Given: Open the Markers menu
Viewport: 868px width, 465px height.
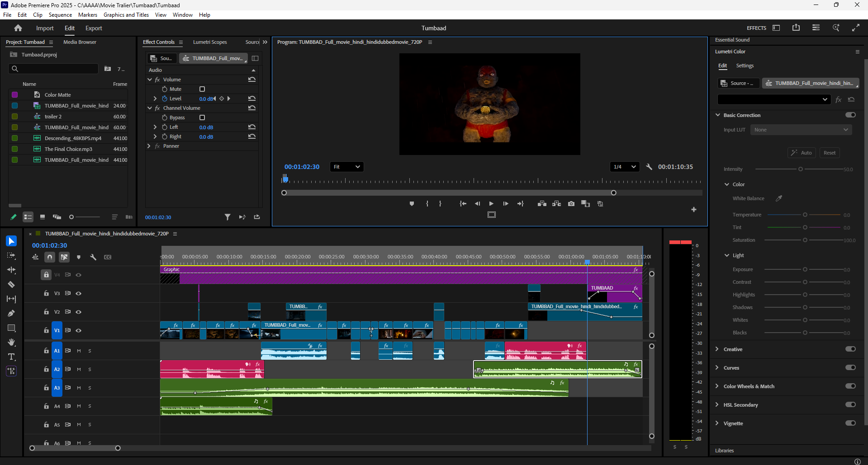Looking at the screenshot, I should coord(88,15).
